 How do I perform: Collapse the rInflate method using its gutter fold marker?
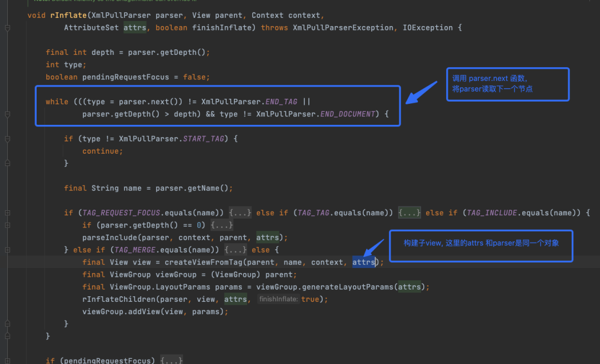tap(7, 28)
